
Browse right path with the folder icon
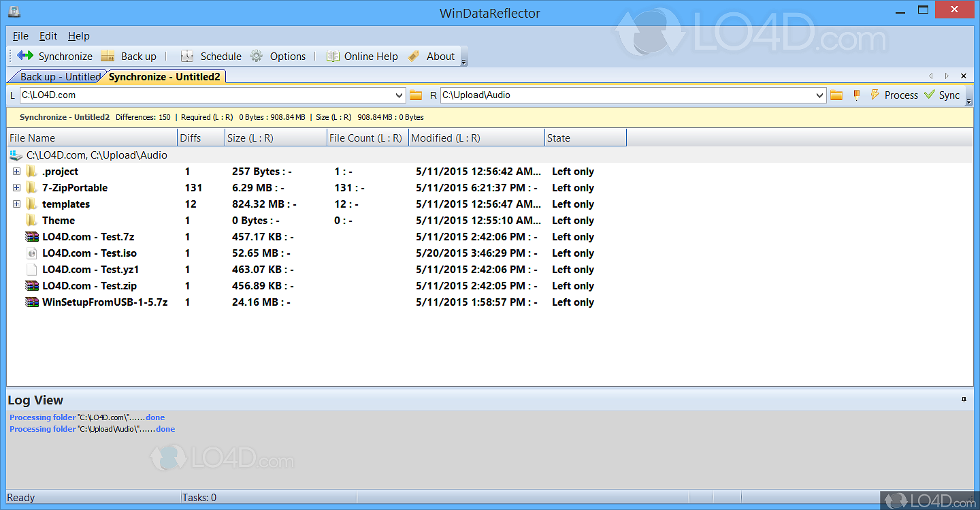pos(836,95)
